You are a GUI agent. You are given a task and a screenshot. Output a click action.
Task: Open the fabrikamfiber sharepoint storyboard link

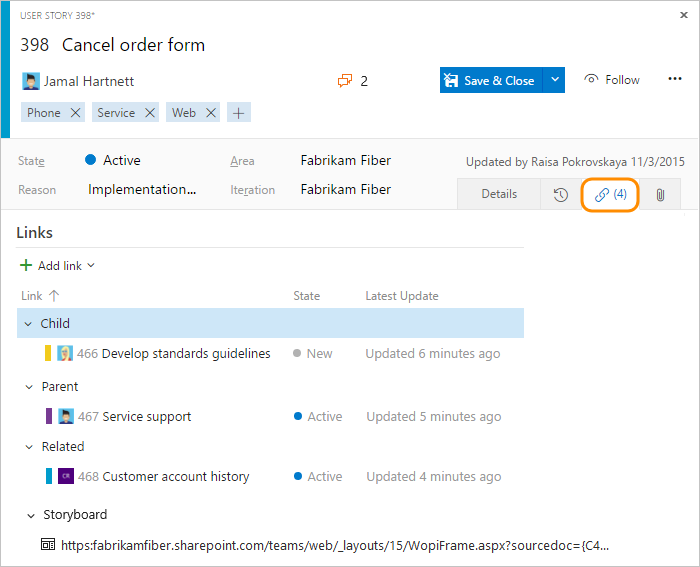pyautogui.click(x=335, y=545)
